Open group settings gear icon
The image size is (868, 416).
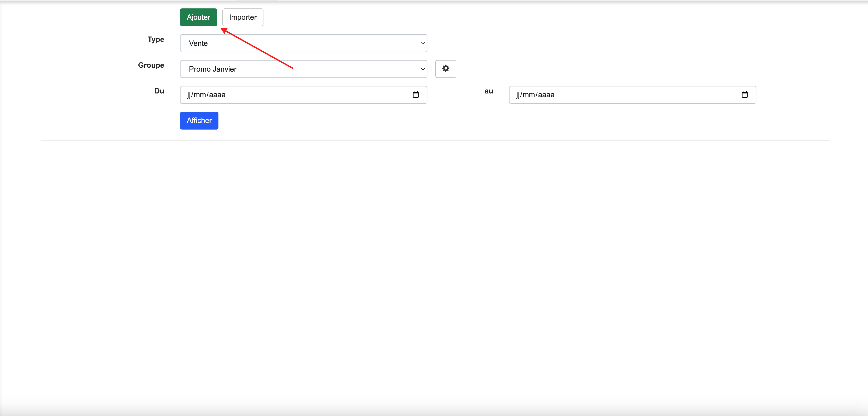click(446, 69)
